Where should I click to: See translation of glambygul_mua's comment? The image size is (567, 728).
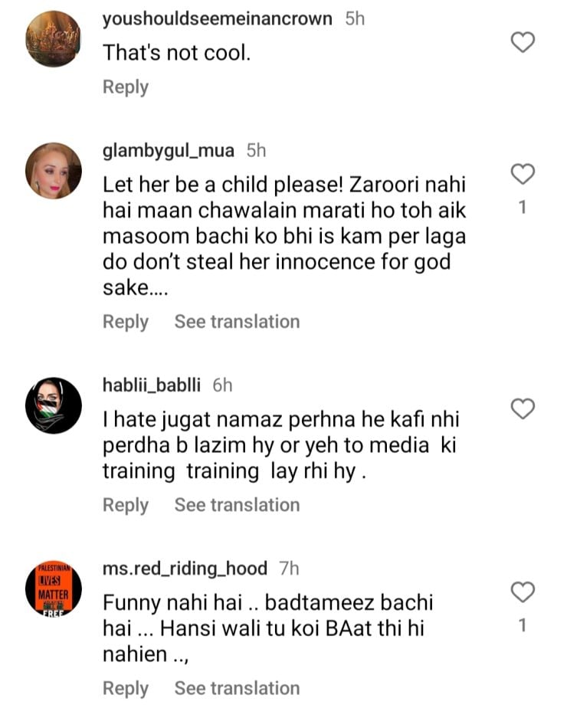(x=237, y=322)
